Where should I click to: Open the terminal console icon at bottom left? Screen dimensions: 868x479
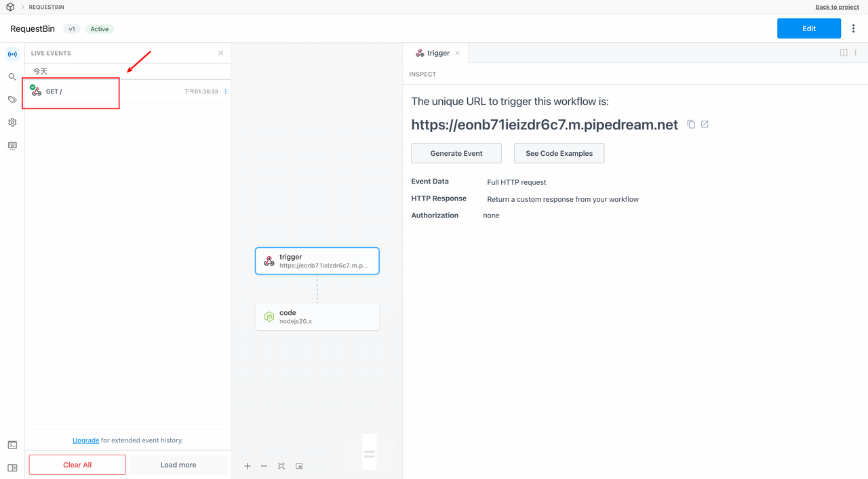pyautogui.click(x=12, y=445)
